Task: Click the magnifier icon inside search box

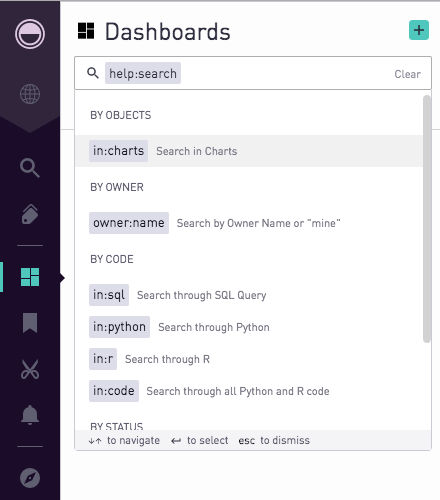Action: 93,73
